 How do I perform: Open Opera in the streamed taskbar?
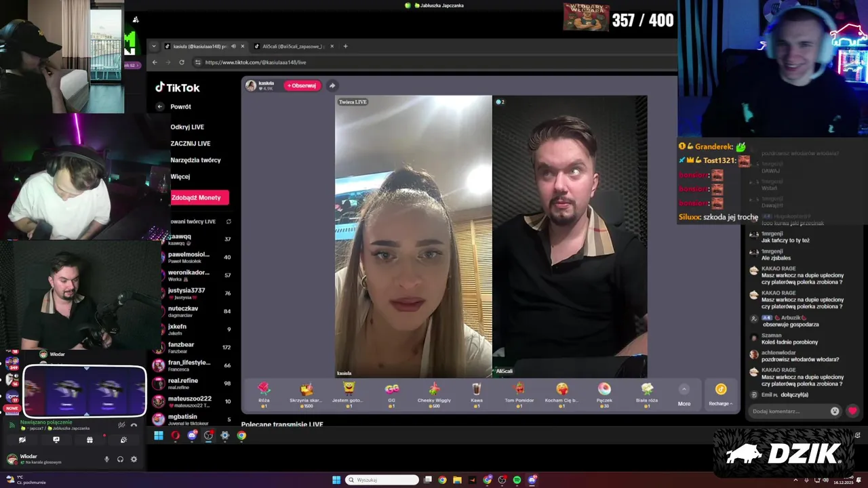(x=175, y=436)
